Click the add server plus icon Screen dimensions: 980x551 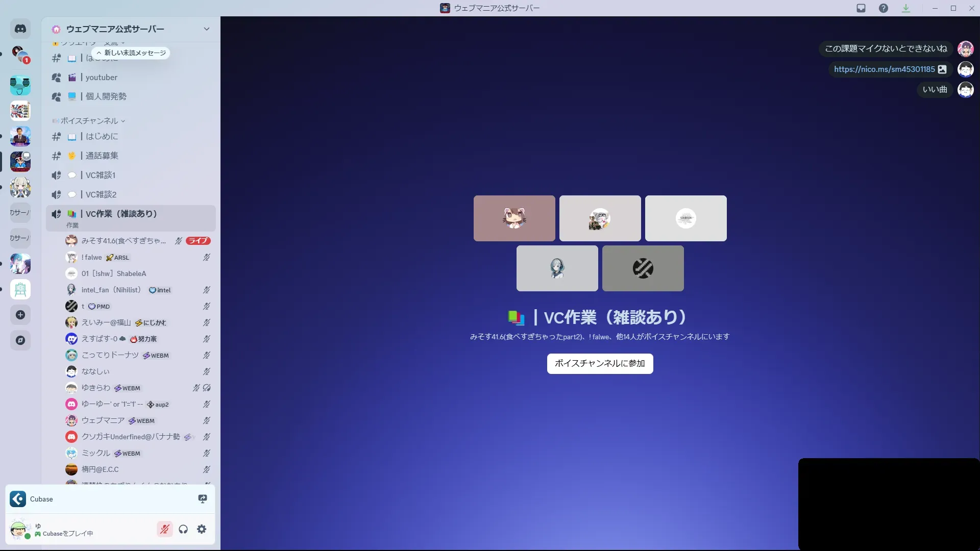coord(20,315)
